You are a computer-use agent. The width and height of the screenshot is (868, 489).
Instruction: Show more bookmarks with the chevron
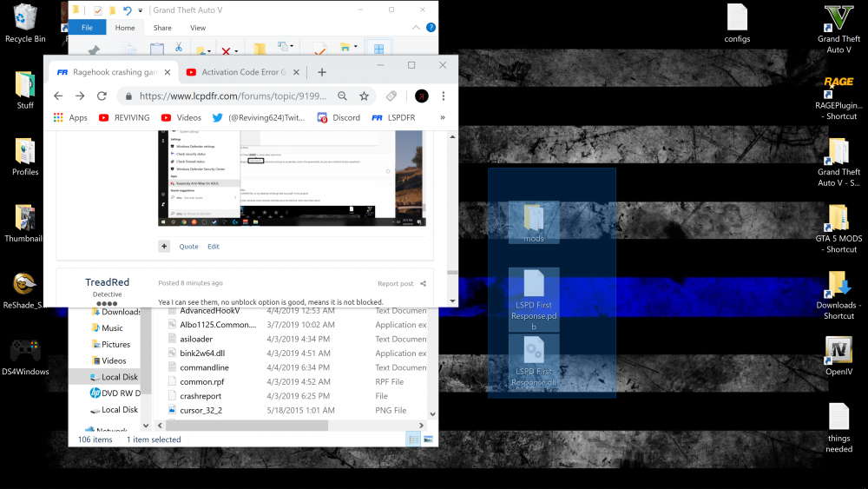point(442,117)
